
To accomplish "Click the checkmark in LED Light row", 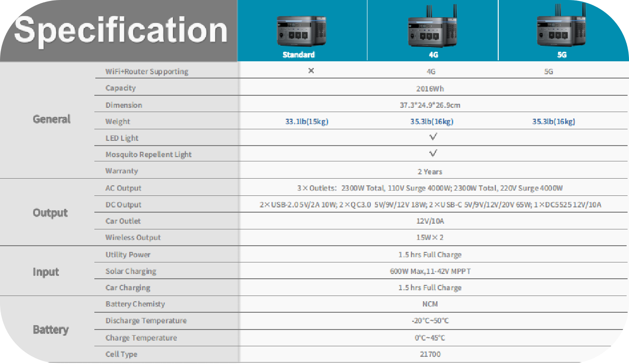I will pos(433,137).
